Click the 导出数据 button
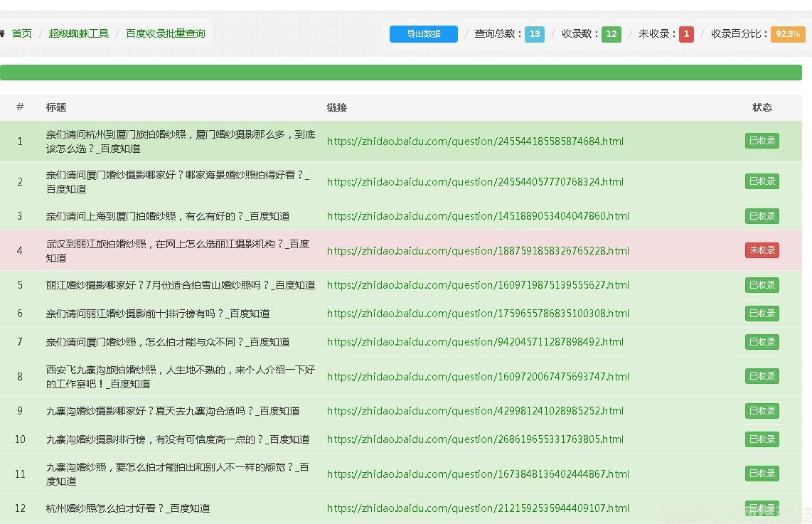Screen dimensions: 812x524 pos(423,33)
